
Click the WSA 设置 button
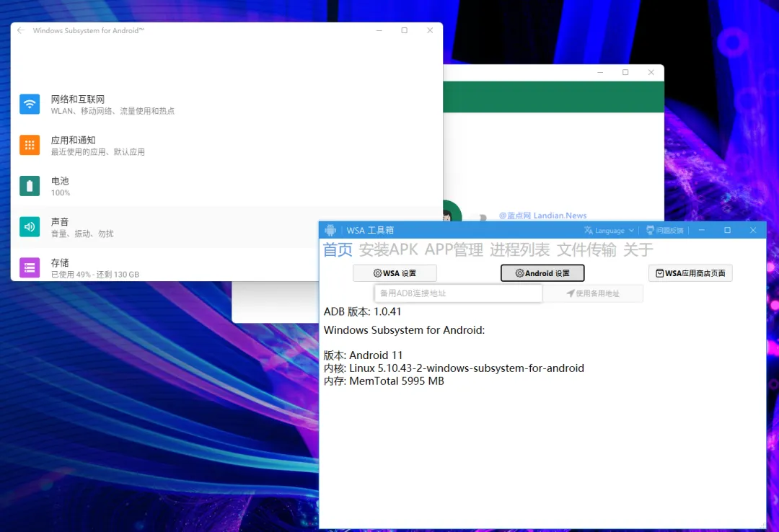[x=395, y=273]
